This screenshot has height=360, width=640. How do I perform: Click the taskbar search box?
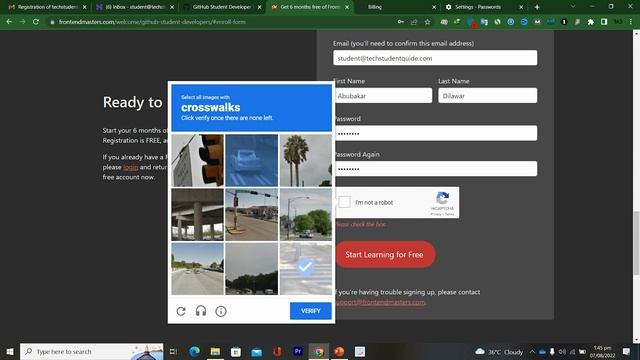(x=92, y=351)
